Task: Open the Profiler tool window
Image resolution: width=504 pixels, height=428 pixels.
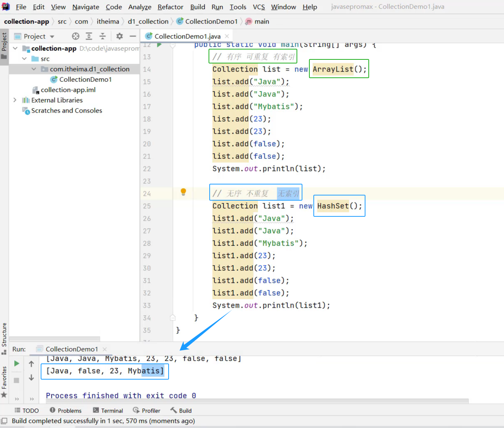Action: 147,410
